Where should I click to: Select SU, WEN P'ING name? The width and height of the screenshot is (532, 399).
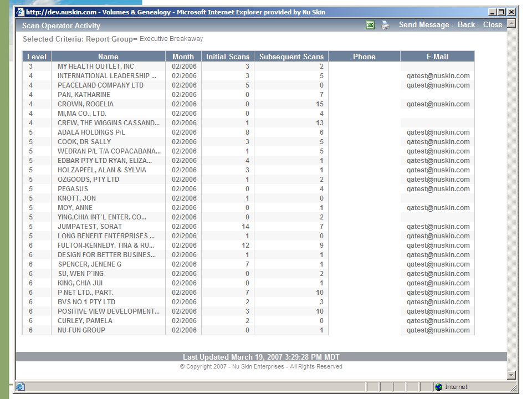click(x=80, y=273)
